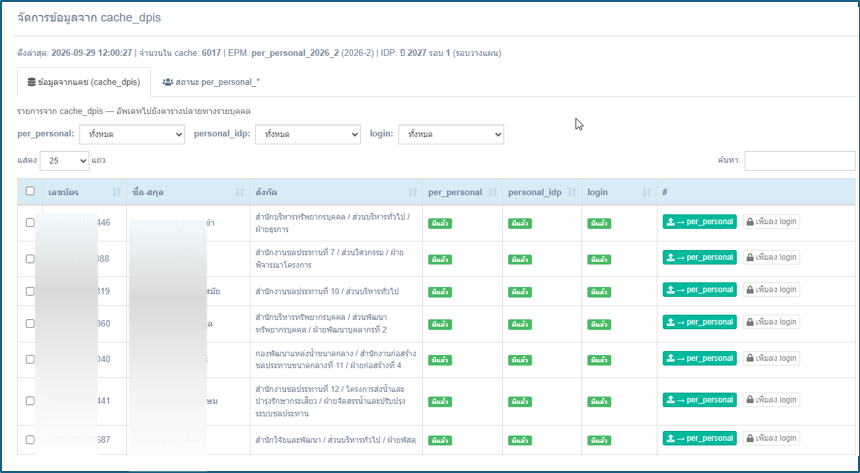Click the page title จัดการข้อมูลจาก cache_dpis

(x=89, y=18)
